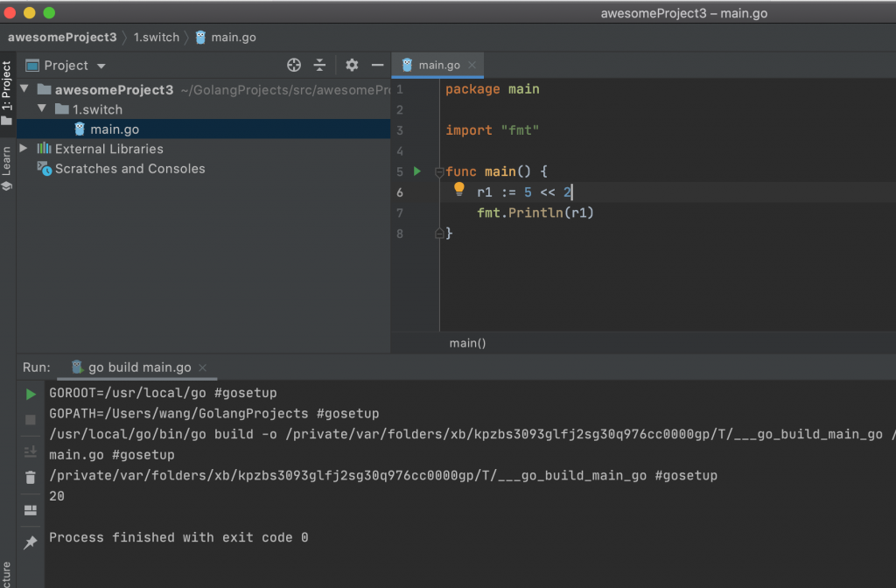Viewport: 896px width, 588px height.
Task: Close the main.go editor tab
Action: (472, 65)
